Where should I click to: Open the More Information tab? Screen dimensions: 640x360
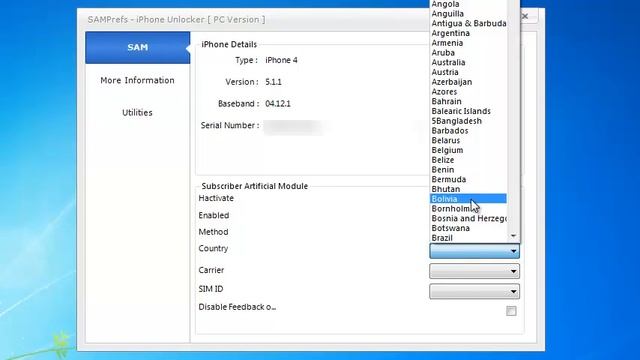(138, 80)
